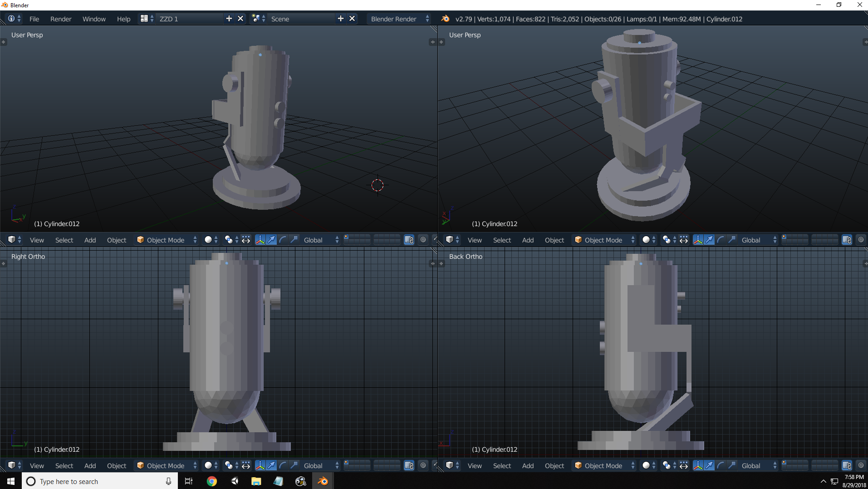868x489 pixels.
Task: Open Object menu in Back Ortho viewport header
Action: pos(554,465)
